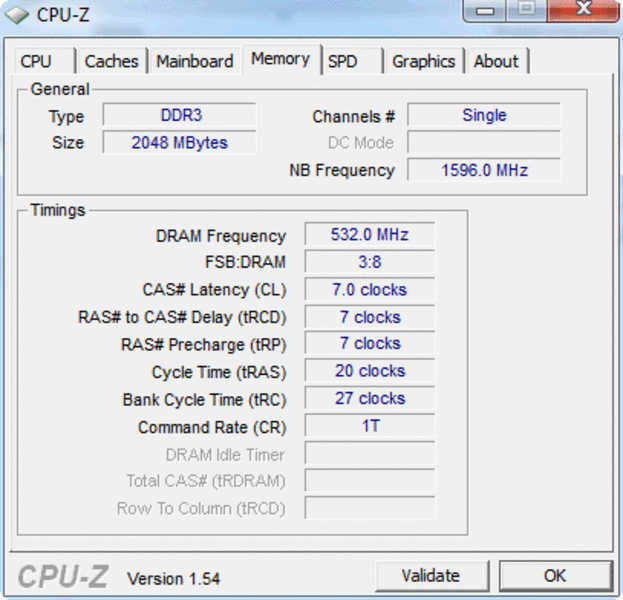This screenshot has height=600, width=623.
Task: Click the Command Rate value 1T
Action: pos(370,426)
